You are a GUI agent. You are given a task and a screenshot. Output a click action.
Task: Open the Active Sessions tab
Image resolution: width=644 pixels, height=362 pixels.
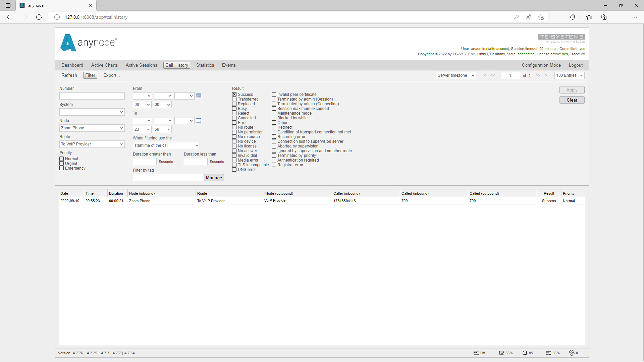[141, 65]
